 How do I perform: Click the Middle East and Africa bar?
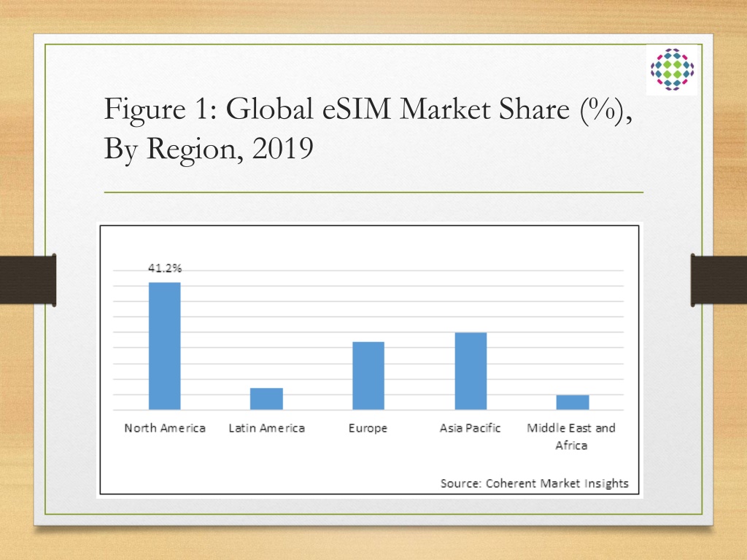point(573,402)
